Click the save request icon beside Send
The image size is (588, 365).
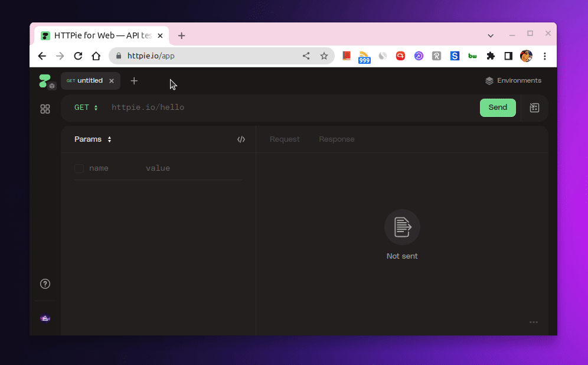(534, 108)
